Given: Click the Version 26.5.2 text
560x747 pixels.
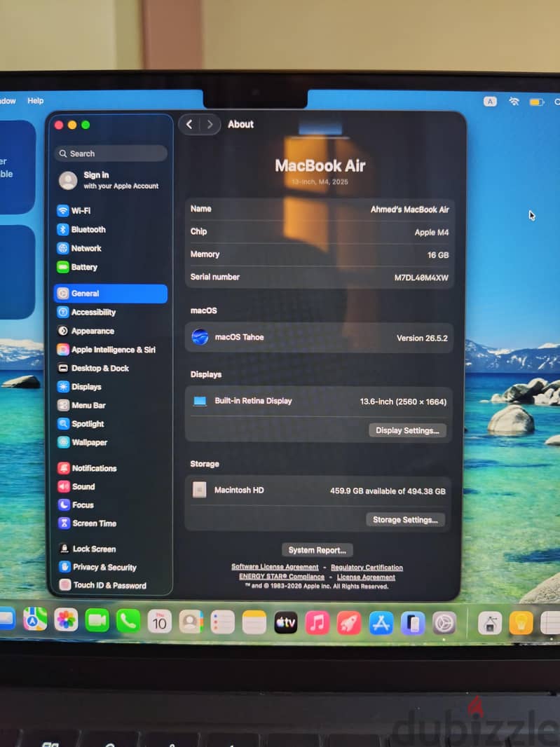Looking at the screenshot, I should 422,338.
